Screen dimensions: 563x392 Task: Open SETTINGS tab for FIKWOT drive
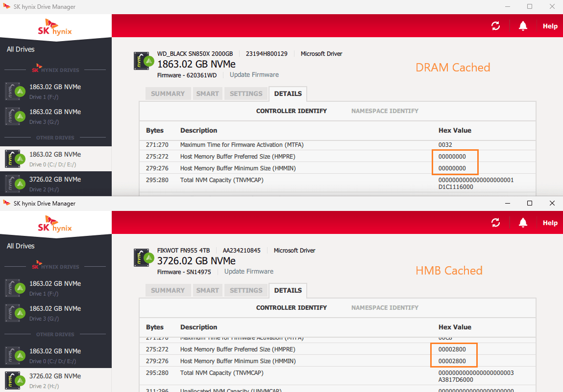point(246,291)
